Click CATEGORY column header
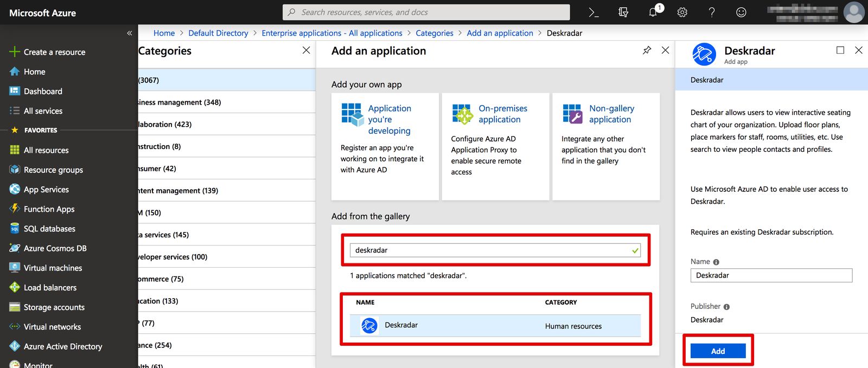868x368 pixels. click(x=561, y=302)
